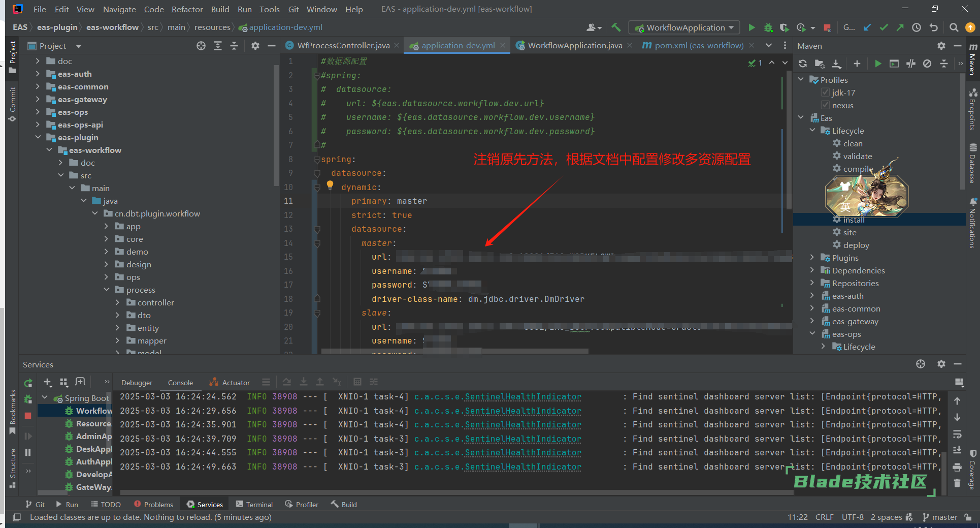Click the master branch widget in status bar
Screen dimensions: 980x528
[x=940, y=517]
